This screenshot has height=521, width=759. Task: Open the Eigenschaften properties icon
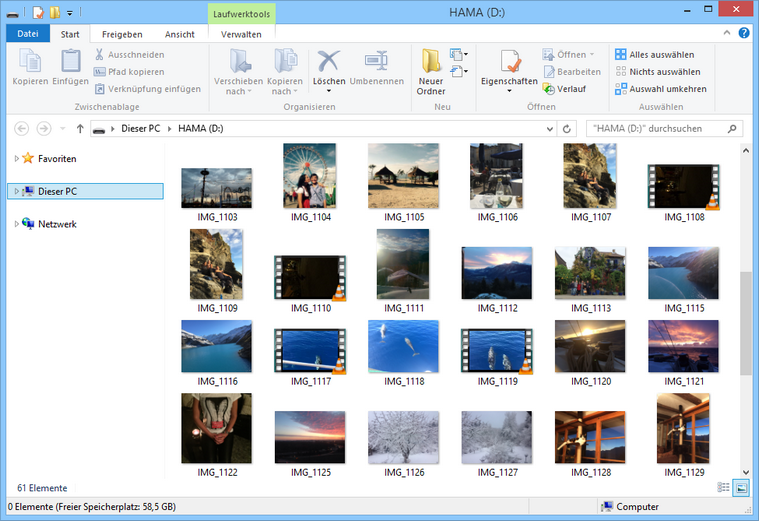coord(510,62)
